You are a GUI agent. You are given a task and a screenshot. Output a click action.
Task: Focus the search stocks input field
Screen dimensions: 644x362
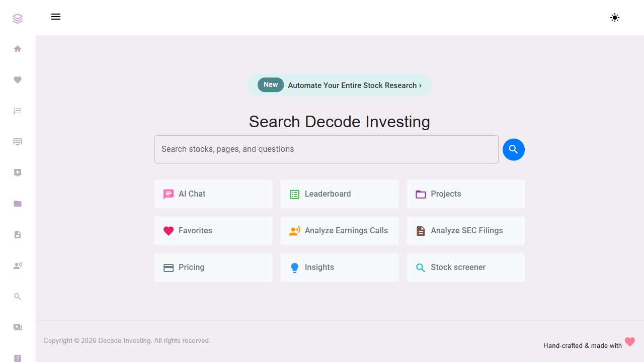[326, 149]
